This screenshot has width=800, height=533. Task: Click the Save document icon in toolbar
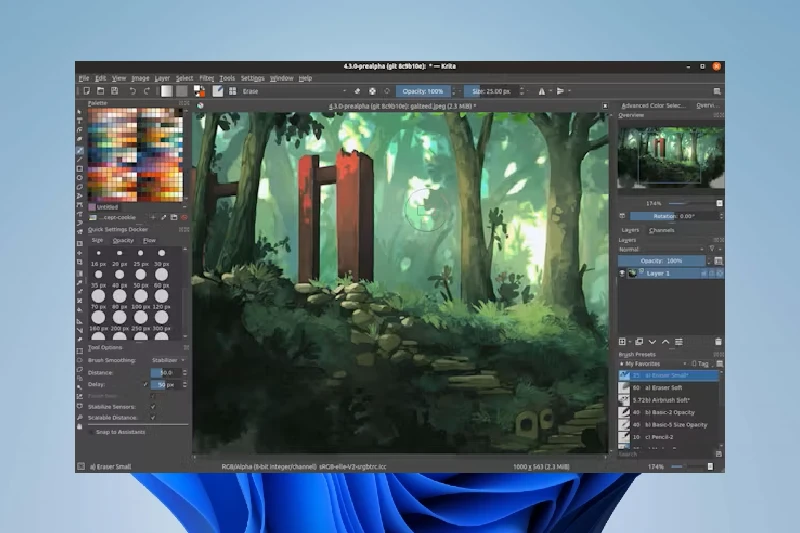(x=116, y=91)
